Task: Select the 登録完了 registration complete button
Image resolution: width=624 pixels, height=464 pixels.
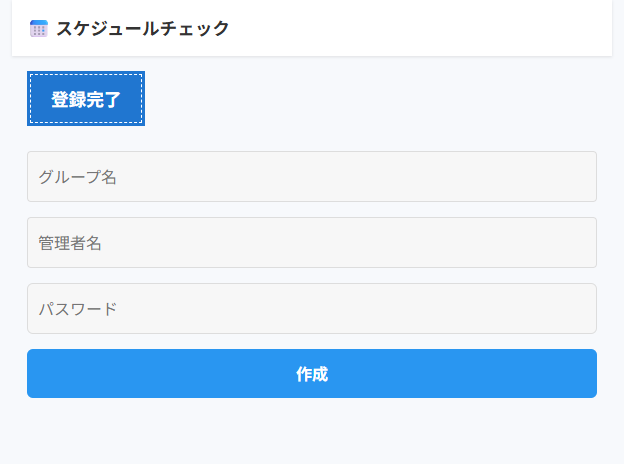Action: point(86,99)
